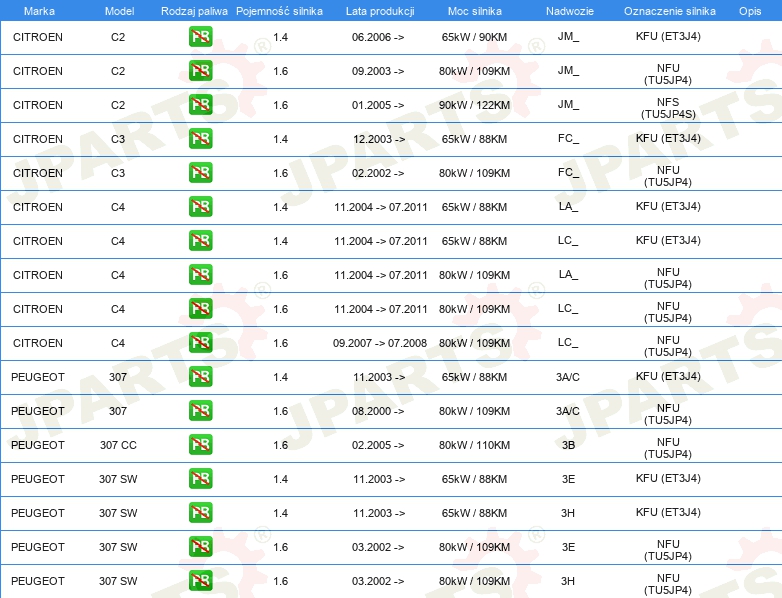Click the fuel icon in Citroen C3 1.6 row
This screenshot has width=782, height=598.
(x=200, y=173)
